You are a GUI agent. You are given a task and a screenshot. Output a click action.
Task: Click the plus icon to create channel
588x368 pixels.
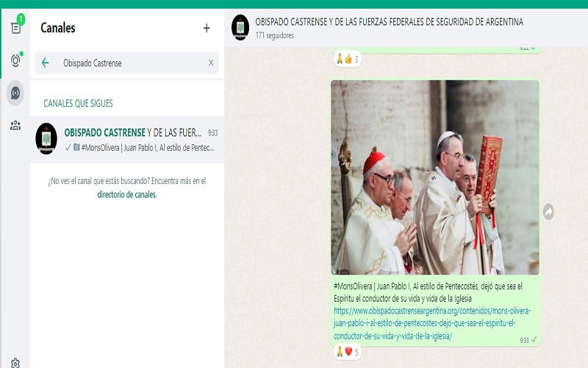207,28
